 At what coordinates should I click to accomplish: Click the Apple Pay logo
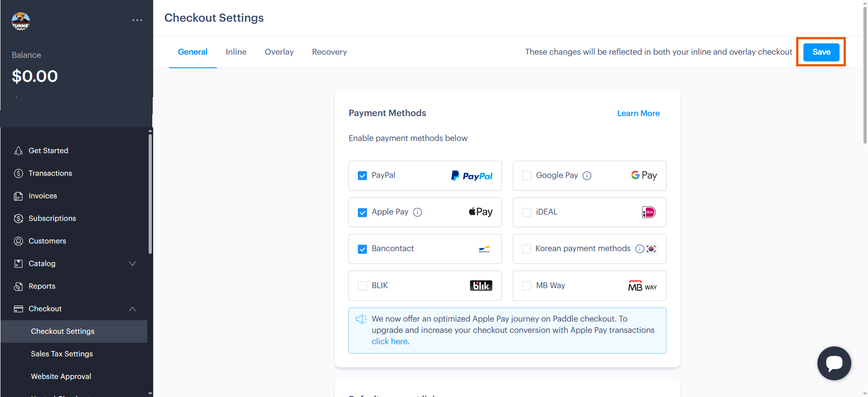pos(480,212)
